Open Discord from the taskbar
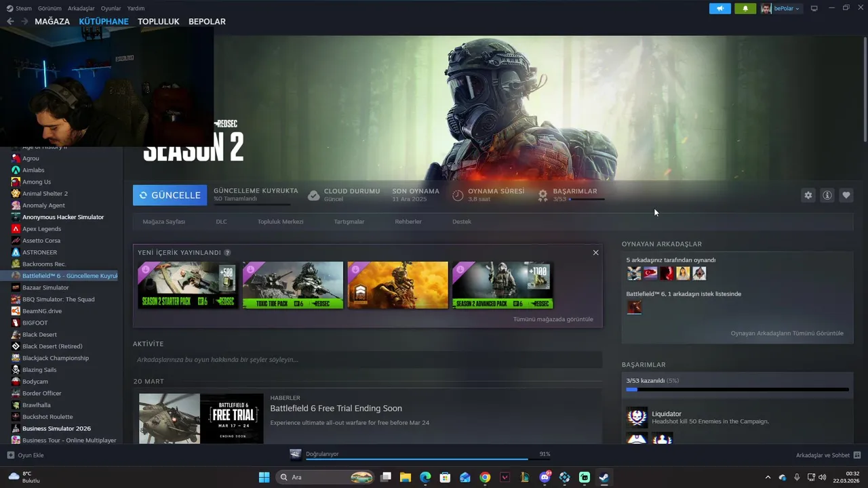 click(x=545, y=477)
